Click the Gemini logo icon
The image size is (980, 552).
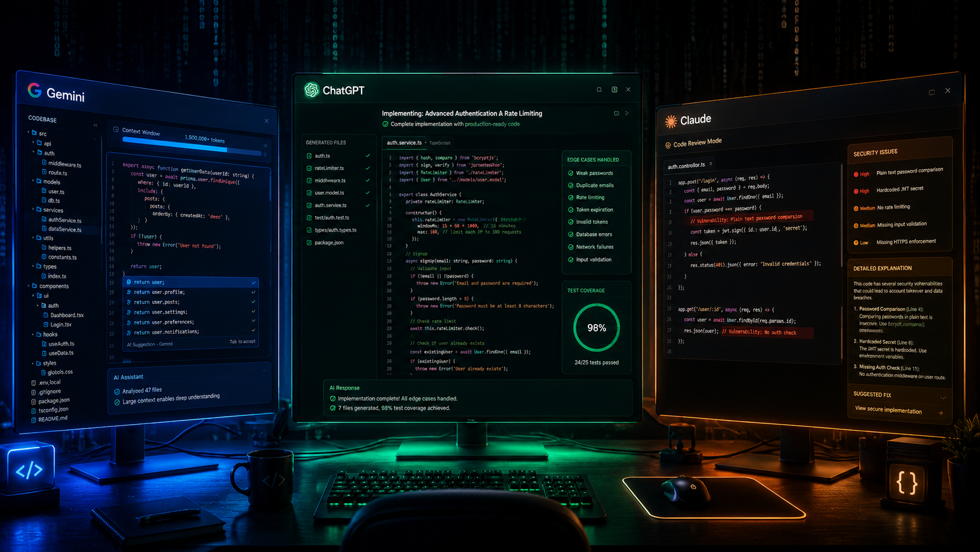[x=35, y=90]
